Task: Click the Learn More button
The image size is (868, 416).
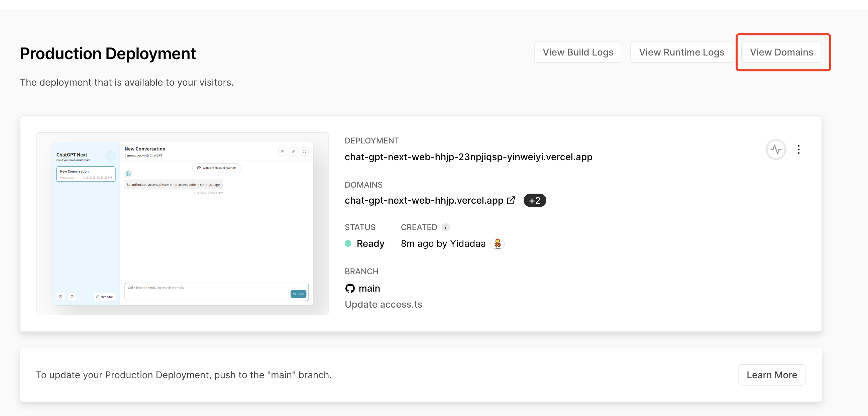Action: click(x=772, y=375)
